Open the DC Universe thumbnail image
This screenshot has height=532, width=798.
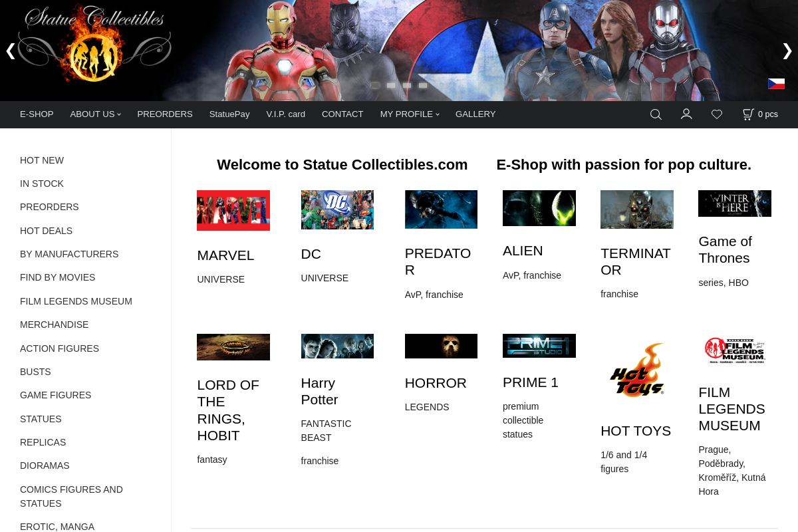(337, 209)
